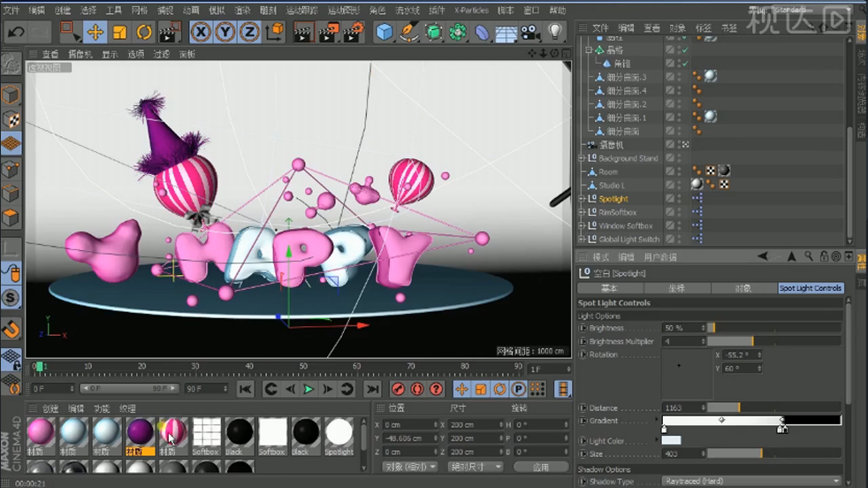Image resolution: width=868 pixels, height=488 pixels.
Task: Open the deformer icon
Action: click(x=482, y=32)
